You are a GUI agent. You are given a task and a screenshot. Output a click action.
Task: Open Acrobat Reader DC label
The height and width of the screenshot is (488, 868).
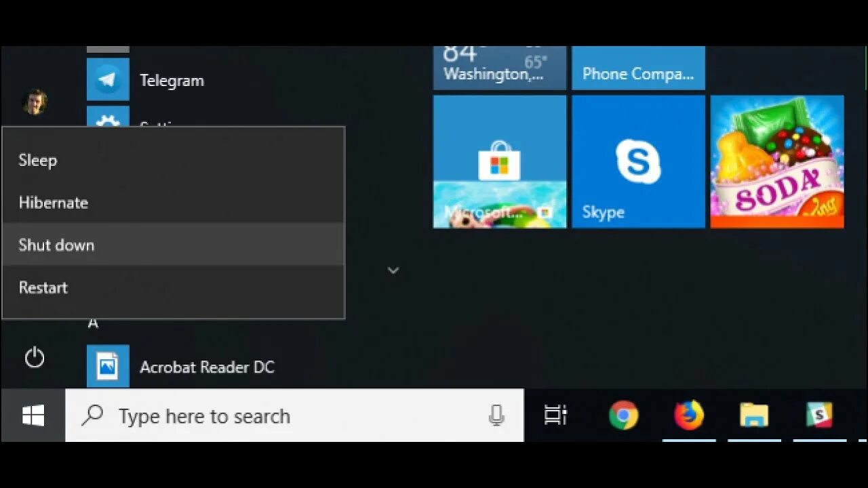pos(207,367)
